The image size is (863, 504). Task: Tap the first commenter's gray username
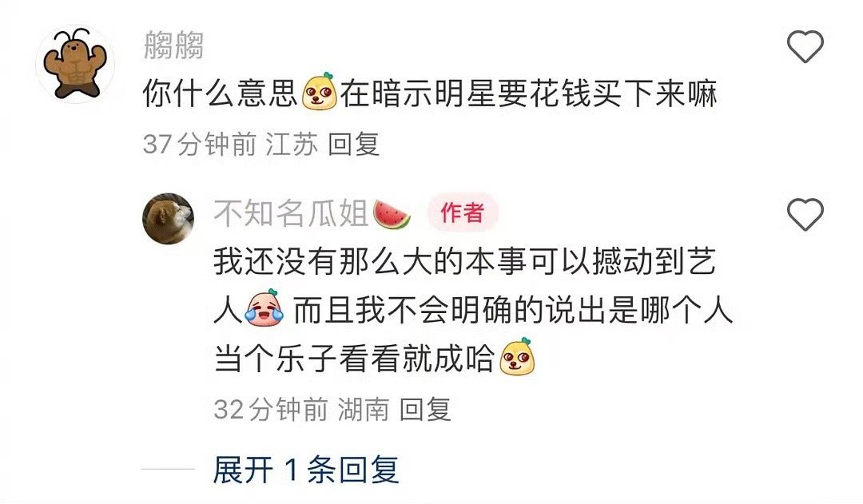click(x=174, y=45)
